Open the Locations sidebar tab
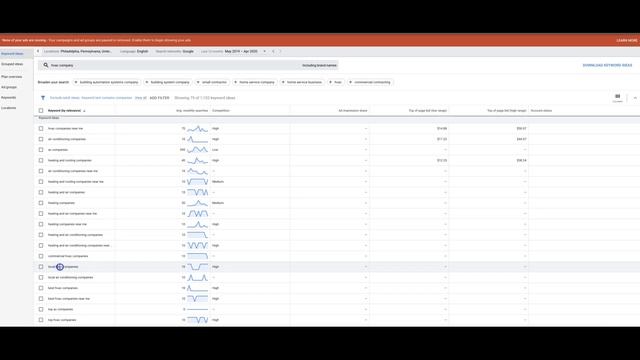 [x=9, y=108]
